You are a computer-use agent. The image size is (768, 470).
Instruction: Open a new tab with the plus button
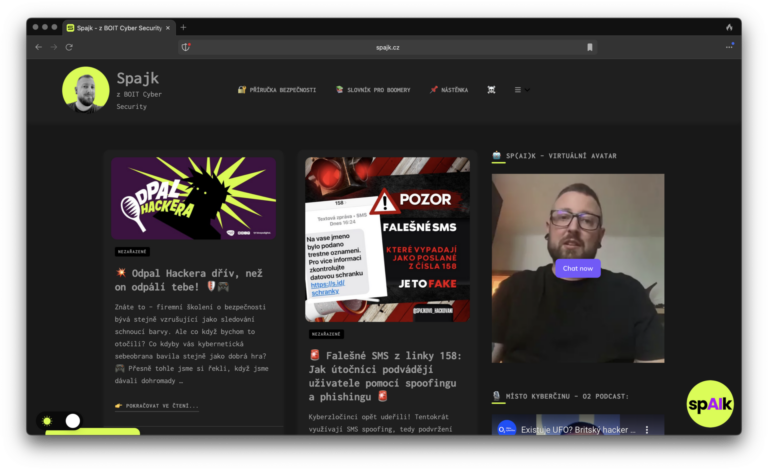pyautogui.click(x=183, y=27)
